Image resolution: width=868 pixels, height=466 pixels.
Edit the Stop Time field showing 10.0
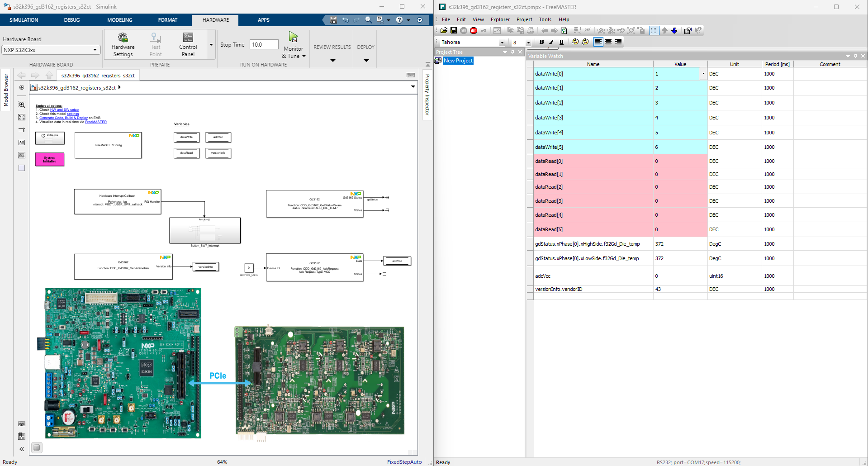tap(264, 44)
